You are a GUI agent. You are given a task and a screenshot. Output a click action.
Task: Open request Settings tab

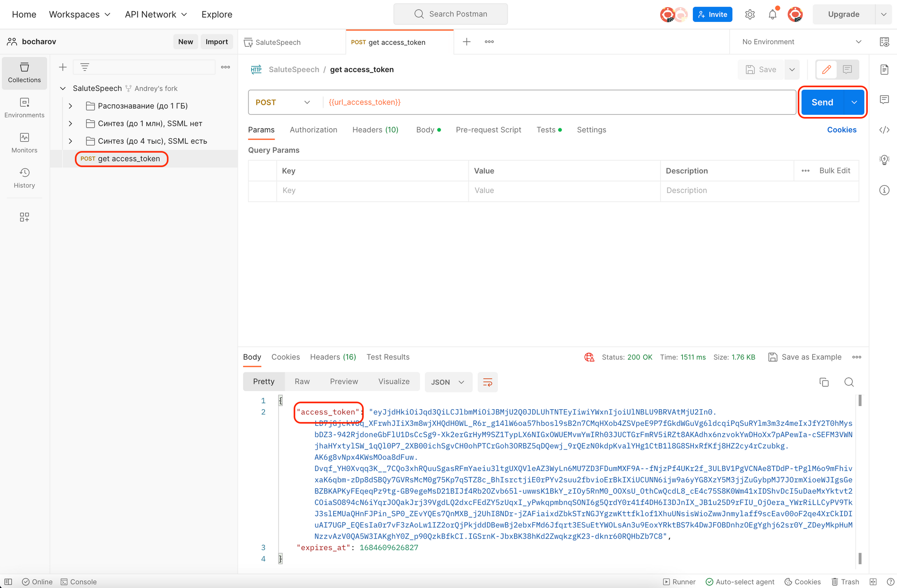pyautogui.click(x=591, y=130)
